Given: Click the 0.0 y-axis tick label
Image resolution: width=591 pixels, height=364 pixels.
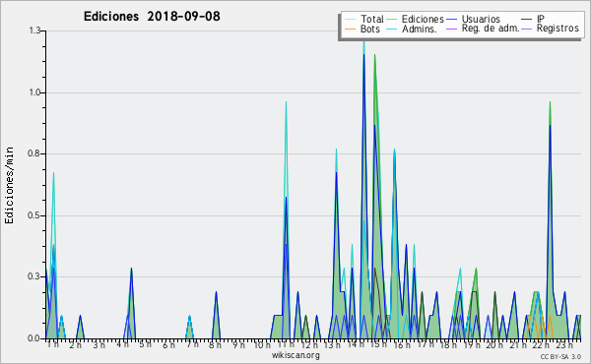Looking at the screenshot, I should [34, 338].
